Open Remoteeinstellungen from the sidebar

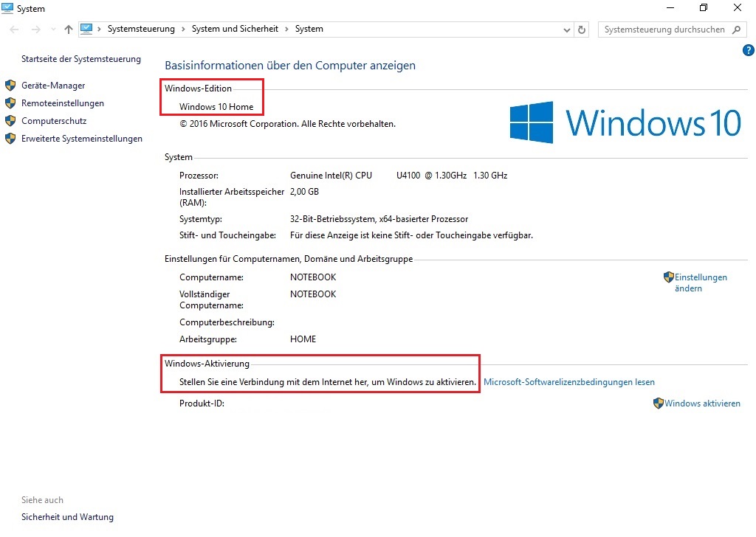pyautogui.click(x=63, y=103)
